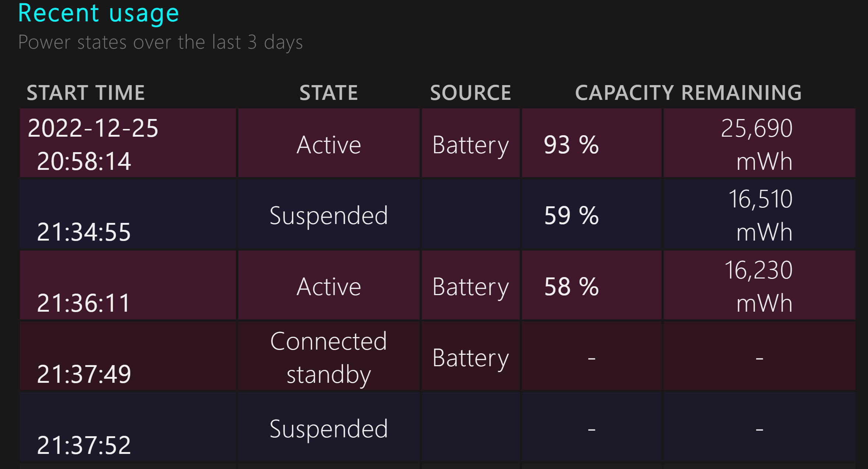Click the 21:37:49 start time cell
Viewport: 868px width, 469px height.
pyautogui.click(x=128, y=356)
